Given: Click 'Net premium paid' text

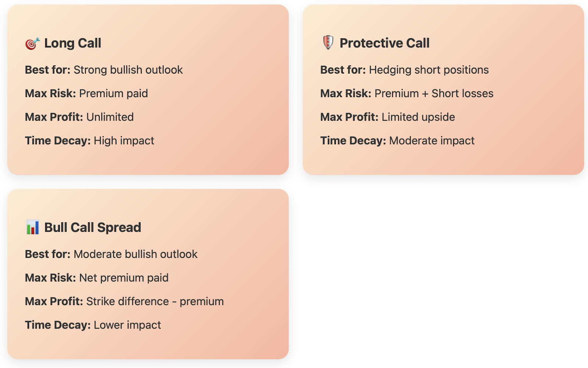Looking at the screenshot, I should [x=124, y=278].
